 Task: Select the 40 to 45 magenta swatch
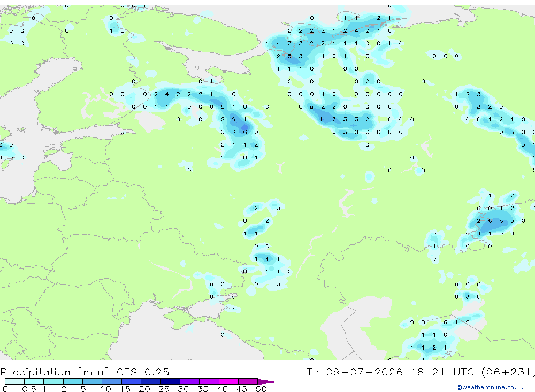tap(228, 381)
